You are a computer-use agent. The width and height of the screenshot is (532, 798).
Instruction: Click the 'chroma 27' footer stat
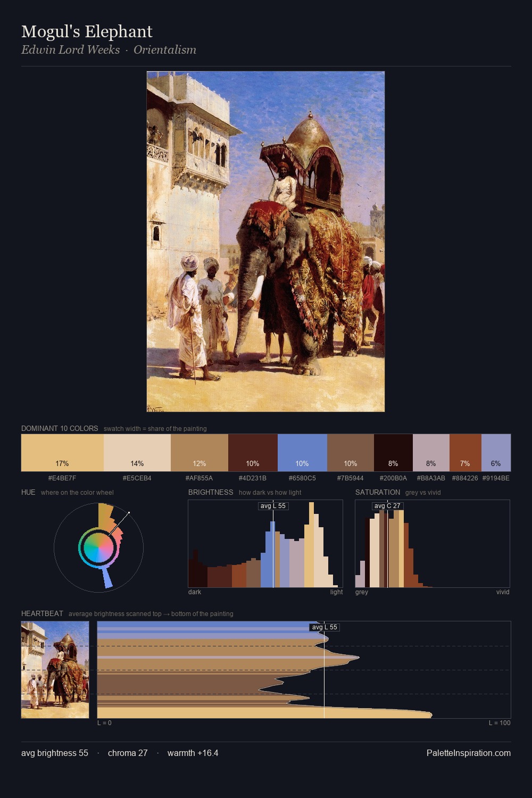click(x=128, y=753)
